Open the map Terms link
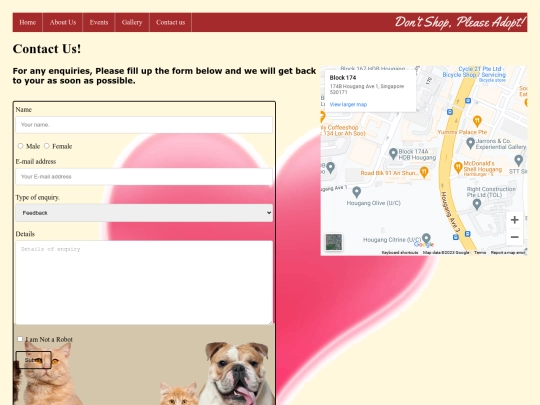The image size is (540, 405). (x=480, y=252)
